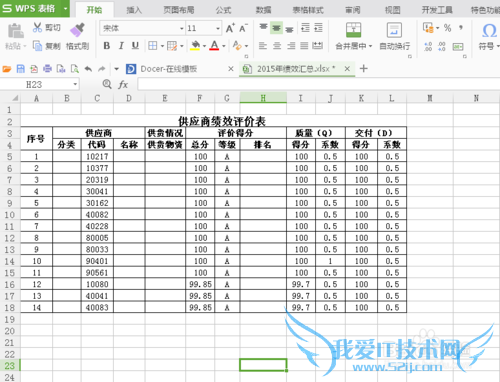500x382 pixels.
Task: Activate the Format Painter brush
Action: 77,30
